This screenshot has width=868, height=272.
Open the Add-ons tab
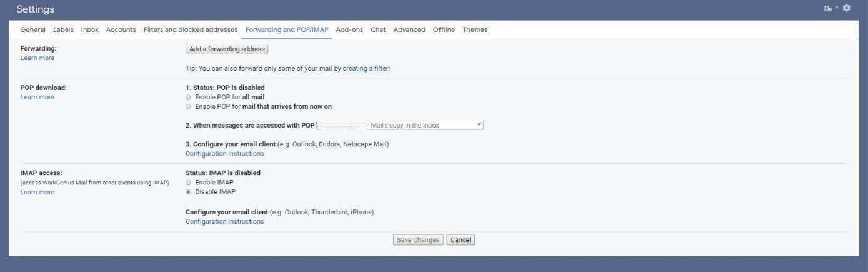point(349,29)
